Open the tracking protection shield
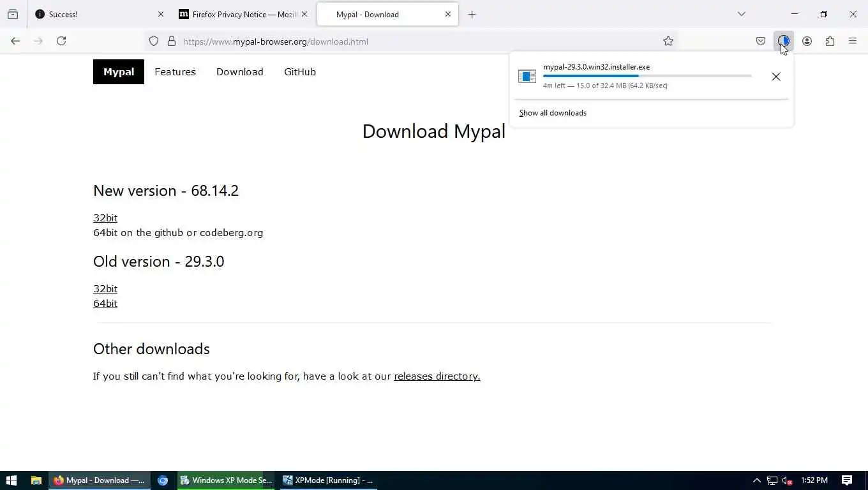The height and width of the screenshot is (490, 868). click(154, 41)
